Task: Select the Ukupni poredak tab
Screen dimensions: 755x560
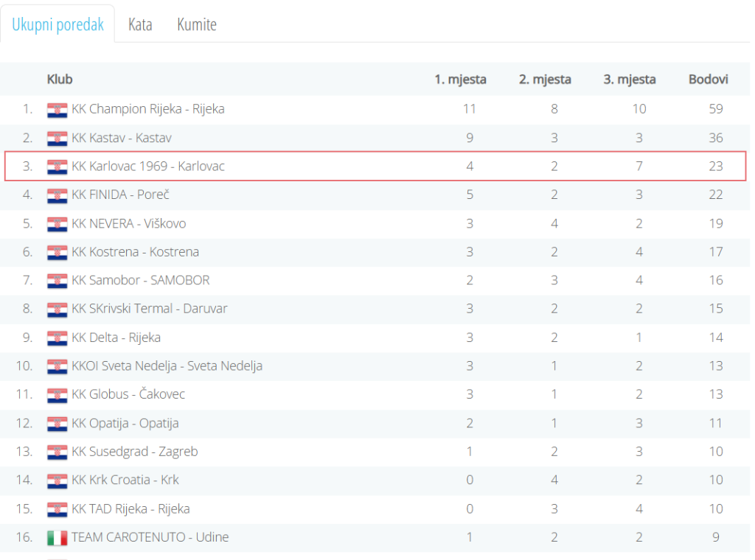Action: (x=58, y=24)
